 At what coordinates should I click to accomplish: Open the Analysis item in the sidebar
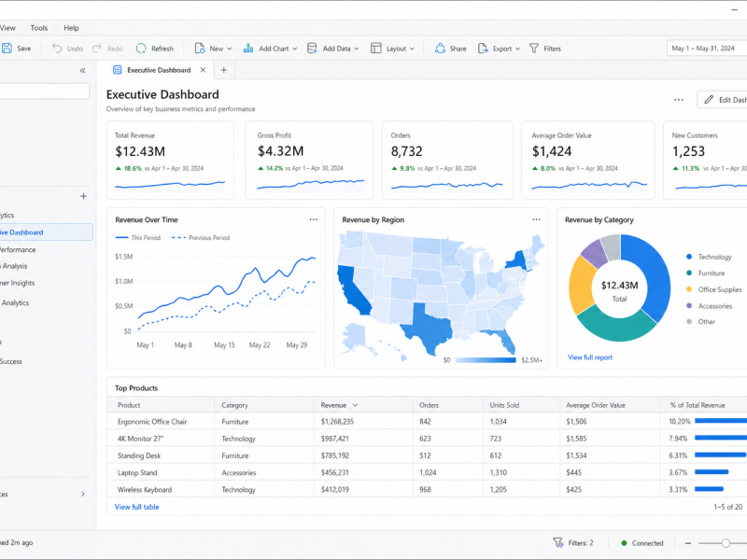point(14,266)
